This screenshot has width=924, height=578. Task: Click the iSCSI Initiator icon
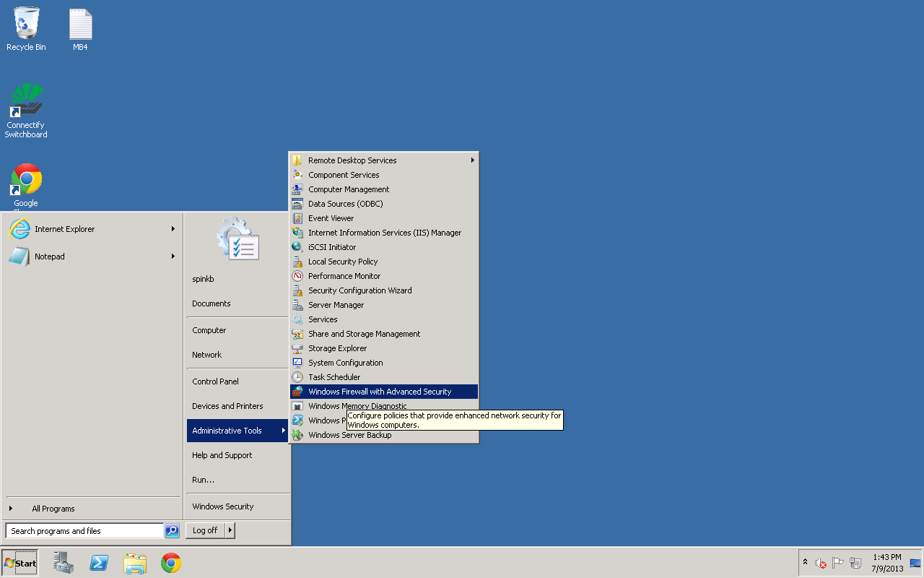297,247
